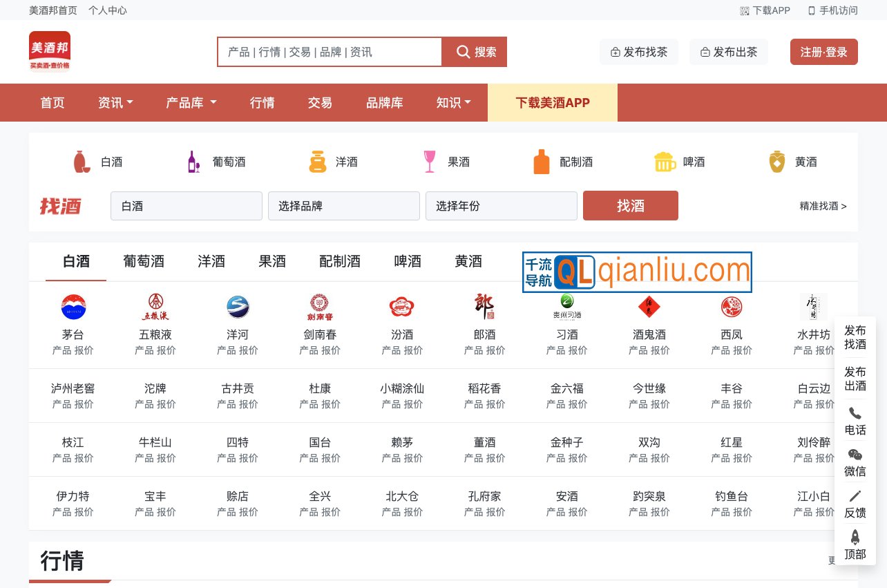The height and width of the screenshot is (588, 887).
Task: Open the 选择年份 year selector
Action: [501, 206]
